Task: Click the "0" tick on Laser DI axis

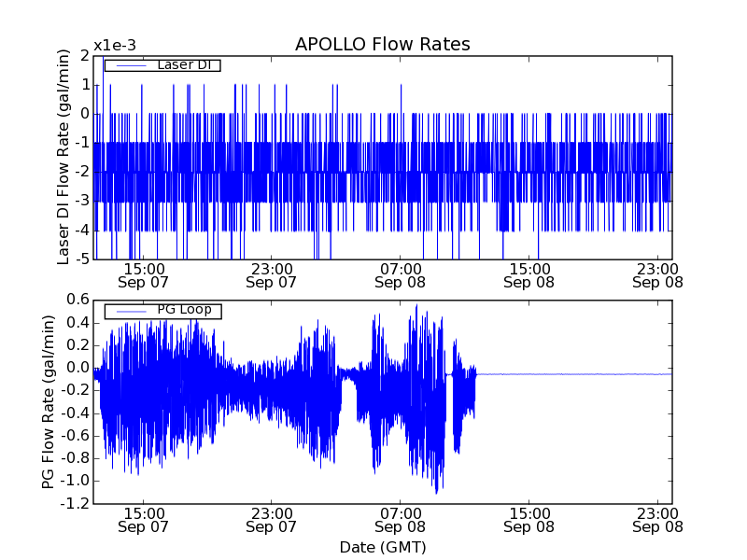Action: (85, 114)
